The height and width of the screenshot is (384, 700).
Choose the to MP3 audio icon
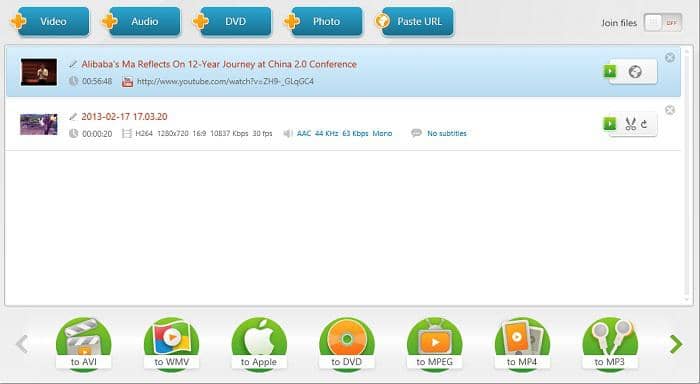click(610, 343)
